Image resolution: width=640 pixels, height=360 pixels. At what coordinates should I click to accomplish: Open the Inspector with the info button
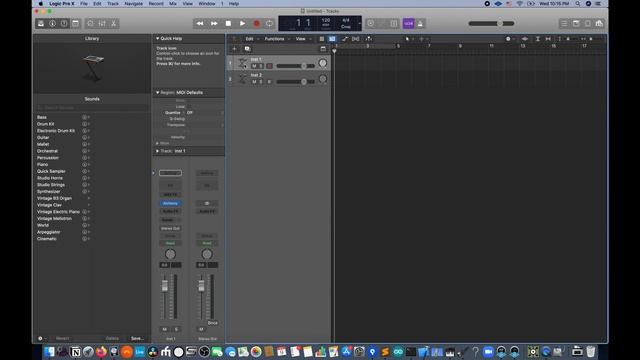[53, 24]
